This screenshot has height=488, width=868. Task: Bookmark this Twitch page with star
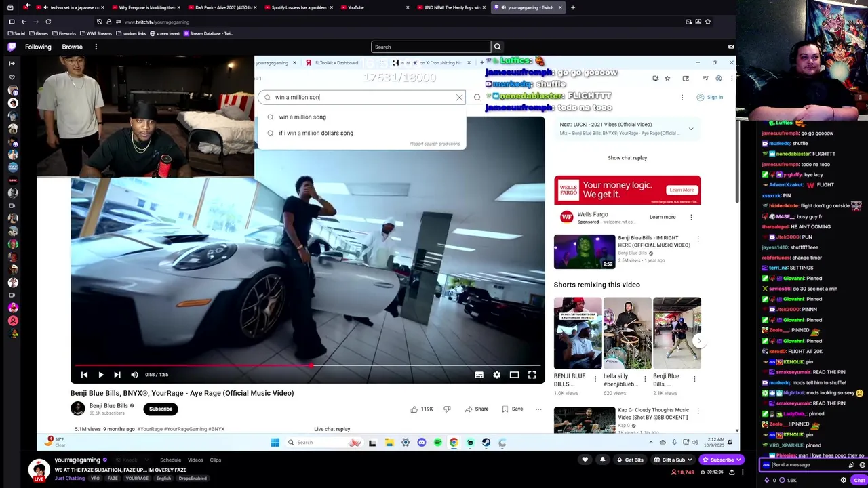pyautogui.click(x=707, y=22)
